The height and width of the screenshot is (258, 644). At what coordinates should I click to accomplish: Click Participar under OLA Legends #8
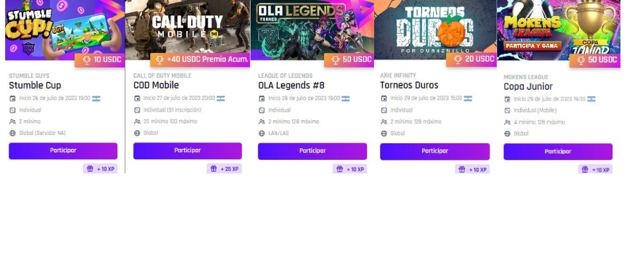312,152
